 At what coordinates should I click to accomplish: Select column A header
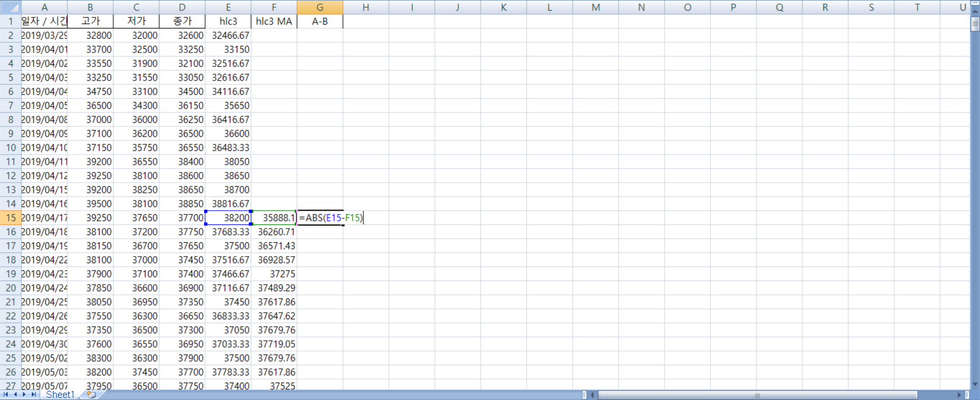[x=44, y=7]
